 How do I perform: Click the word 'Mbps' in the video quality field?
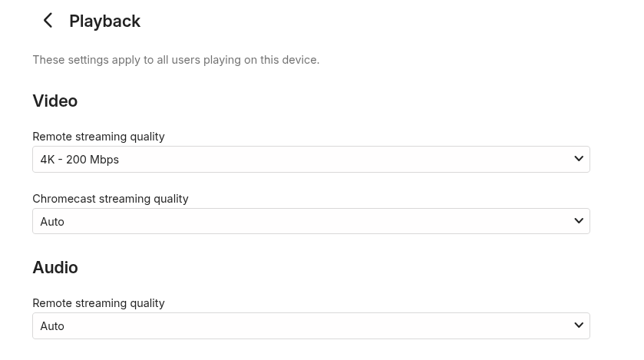[x=104, y=160]
